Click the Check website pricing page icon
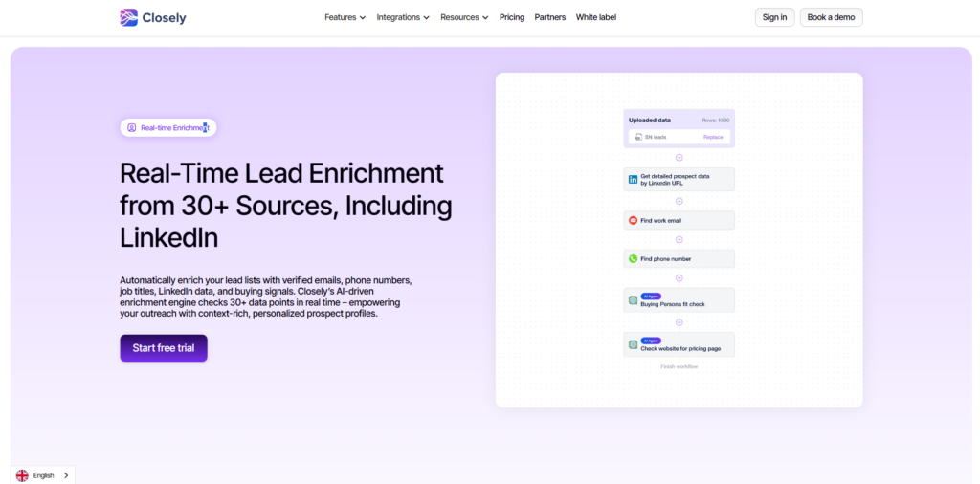The image size is (980, 484). tap(633, 344)
